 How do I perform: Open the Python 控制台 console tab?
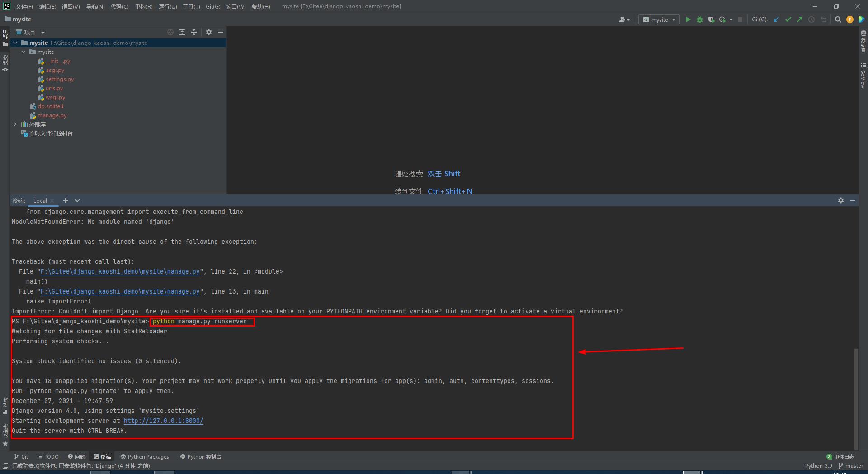(201, 457)
